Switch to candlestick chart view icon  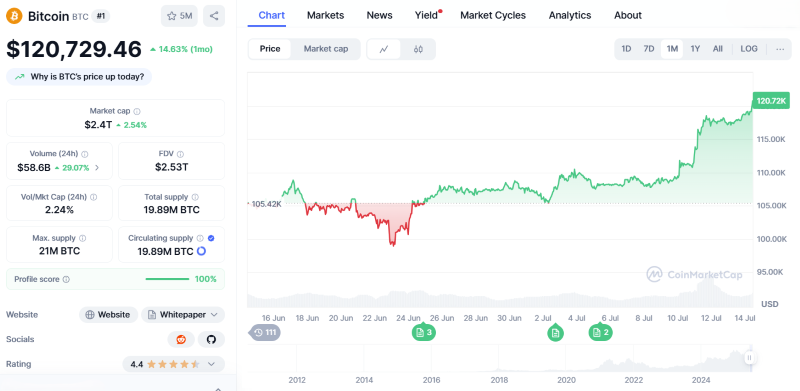(x=418, y=49)
